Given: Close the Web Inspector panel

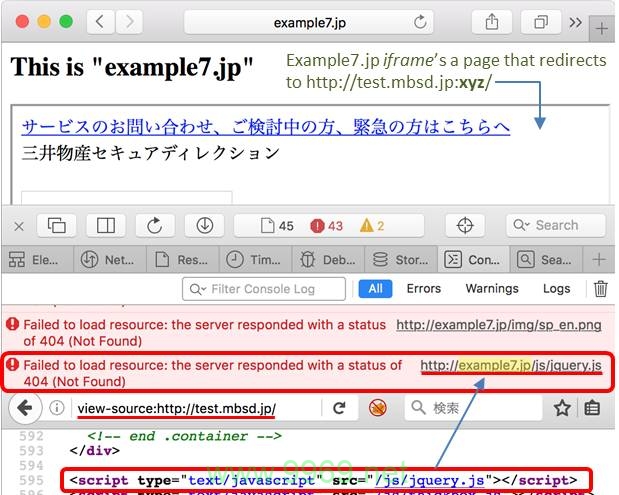Looking at the screenshot, I should pyautogui.click(x=19, y=227).
